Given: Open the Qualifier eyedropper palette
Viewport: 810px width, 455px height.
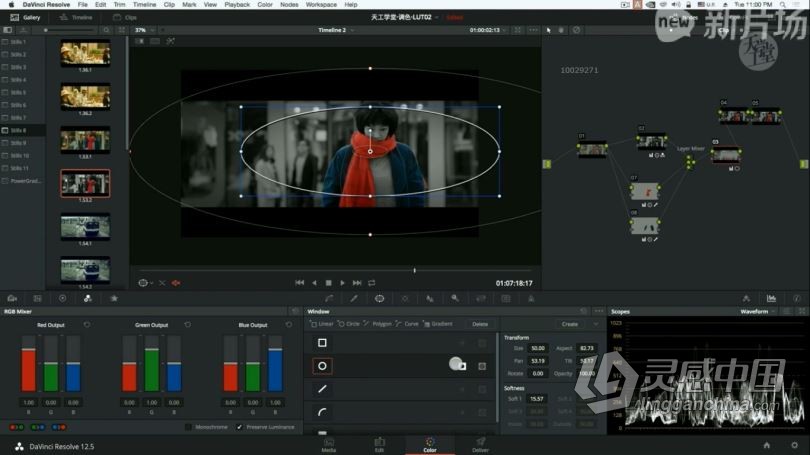Looking at the screenshot, I should click(x=354, y=299).
